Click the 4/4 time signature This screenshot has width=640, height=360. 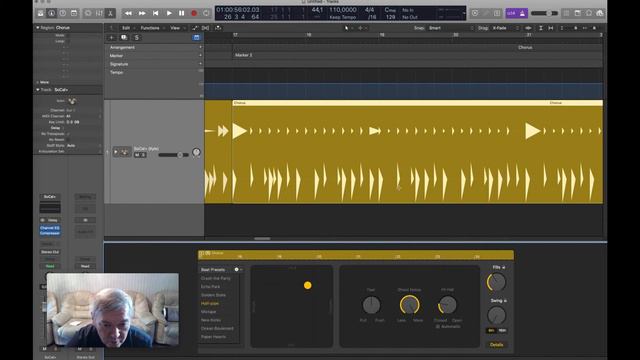point(369,10)
